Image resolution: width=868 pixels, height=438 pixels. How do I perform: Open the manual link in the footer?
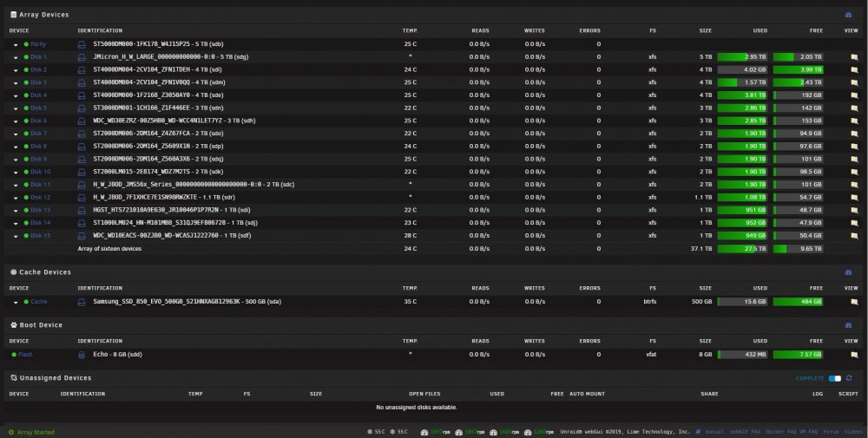pos(714,432)
